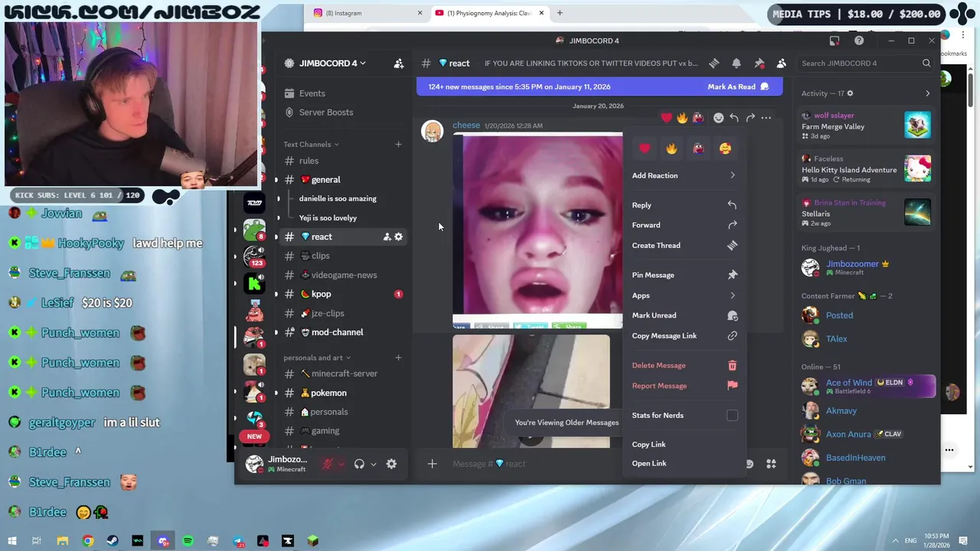Screen dimensions: 980x551
Task: Expand Add Reaction submenu
Action: click(684, 175)
